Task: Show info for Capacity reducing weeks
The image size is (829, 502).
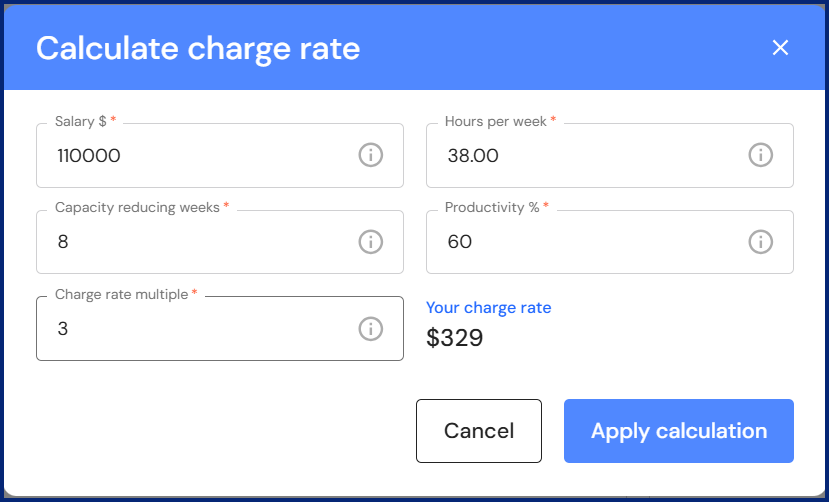Action: tap(371, 242)
